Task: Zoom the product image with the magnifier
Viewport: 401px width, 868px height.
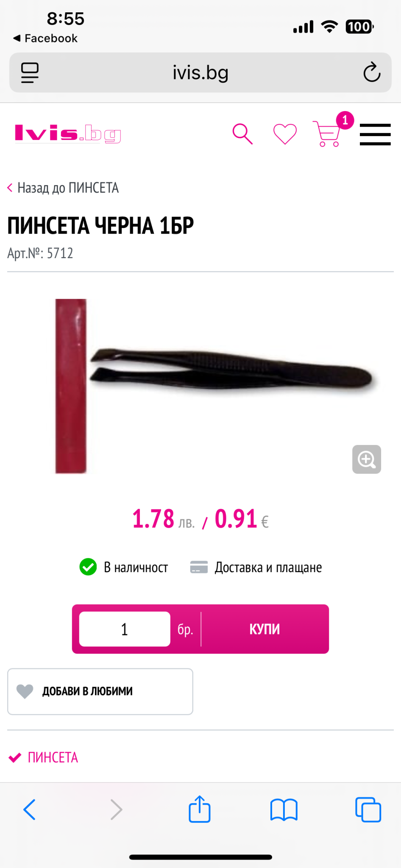Action: (x=367, y=459)
